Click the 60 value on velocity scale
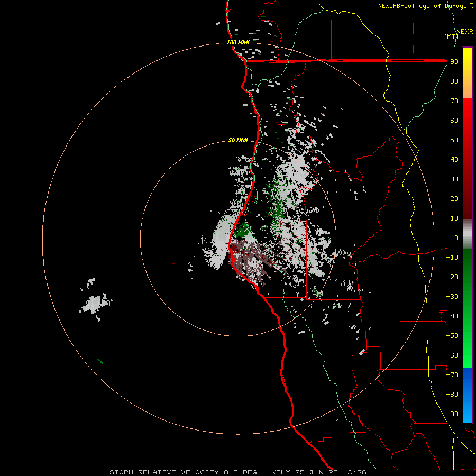 click(454, 121)
